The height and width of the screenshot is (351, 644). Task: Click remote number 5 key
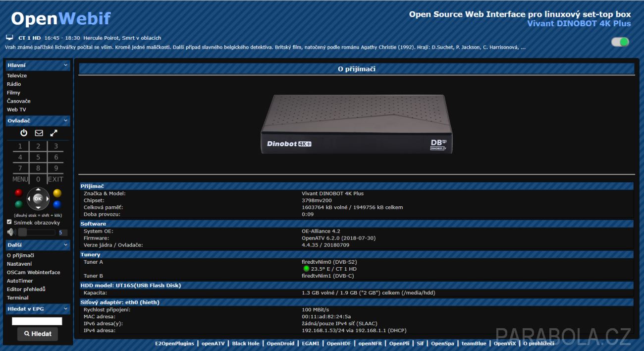coord(38,157)
